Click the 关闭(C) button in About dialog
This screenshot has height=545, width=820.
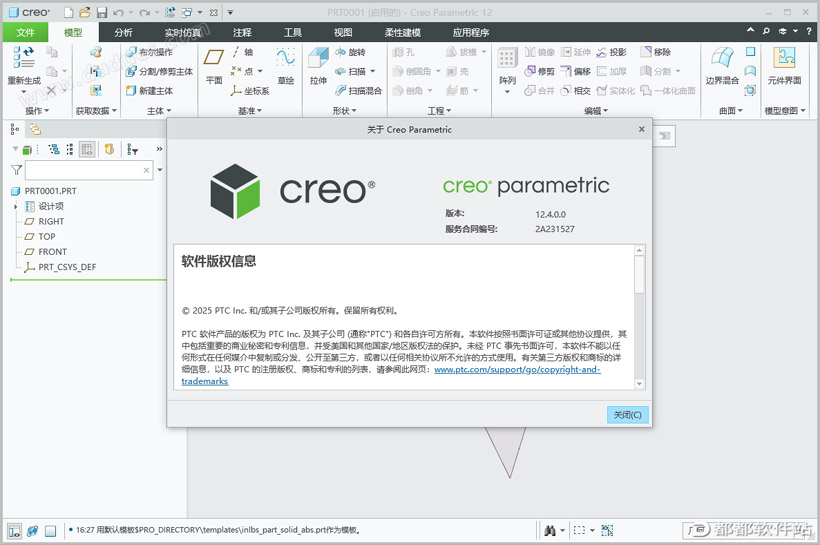[628, 415]
